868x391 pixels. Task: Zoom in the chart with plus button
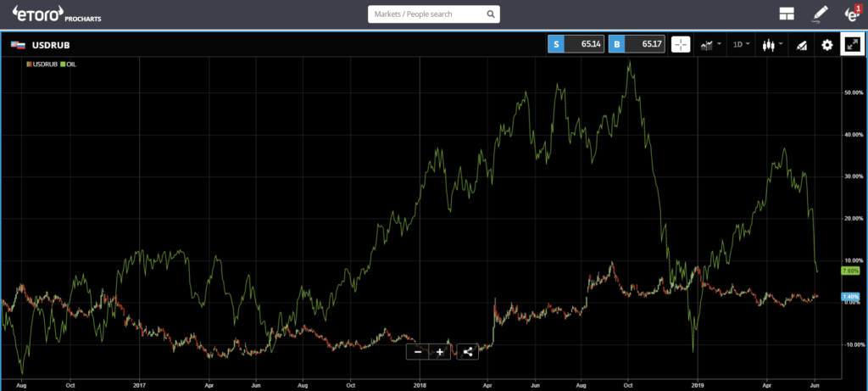pos(440,352)
